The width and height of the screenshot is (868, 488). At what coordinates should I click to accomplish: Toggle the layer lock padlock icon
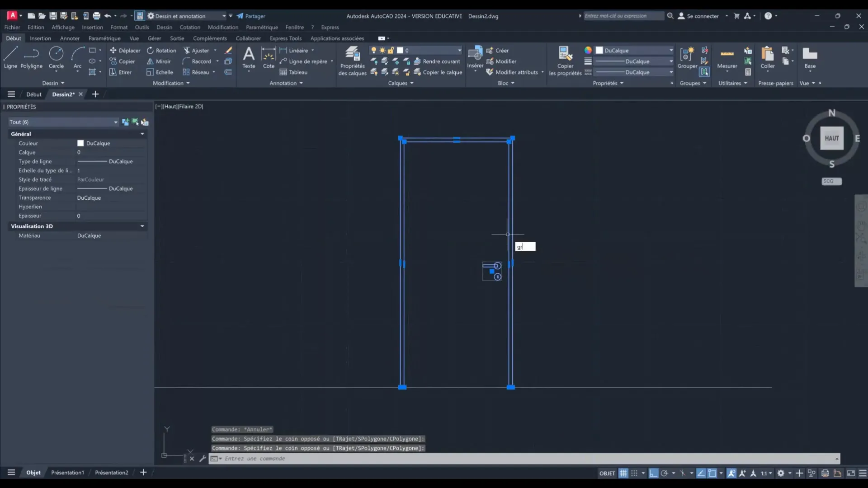(392, 50)
